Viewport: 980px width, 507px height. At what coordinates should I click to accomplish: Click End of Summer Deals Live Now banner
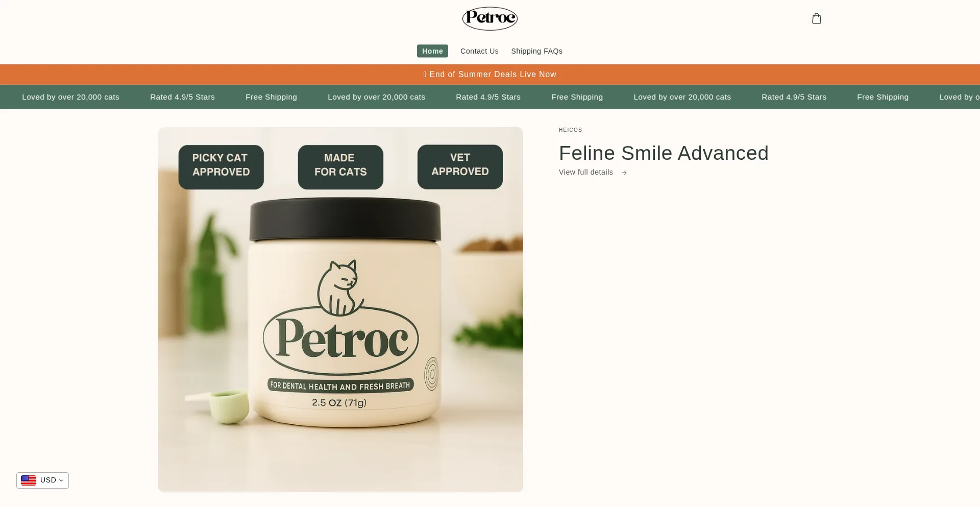coord(490,75)
